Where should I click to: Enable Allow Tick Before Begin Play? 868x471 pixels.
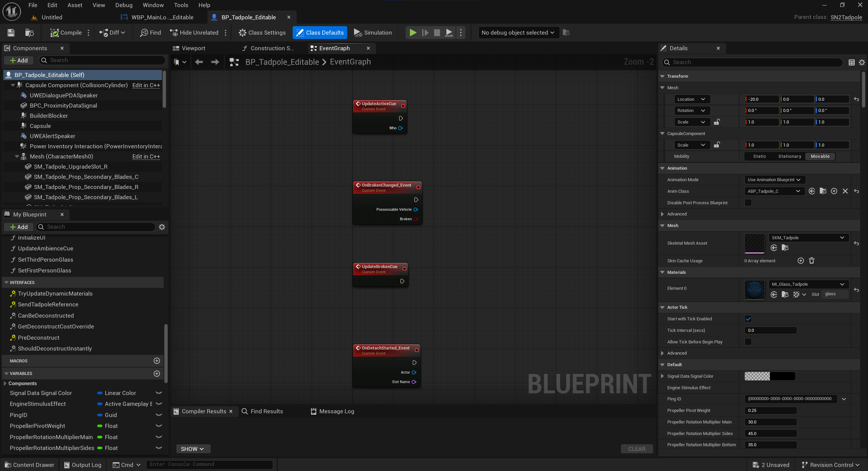click(748, 342)
